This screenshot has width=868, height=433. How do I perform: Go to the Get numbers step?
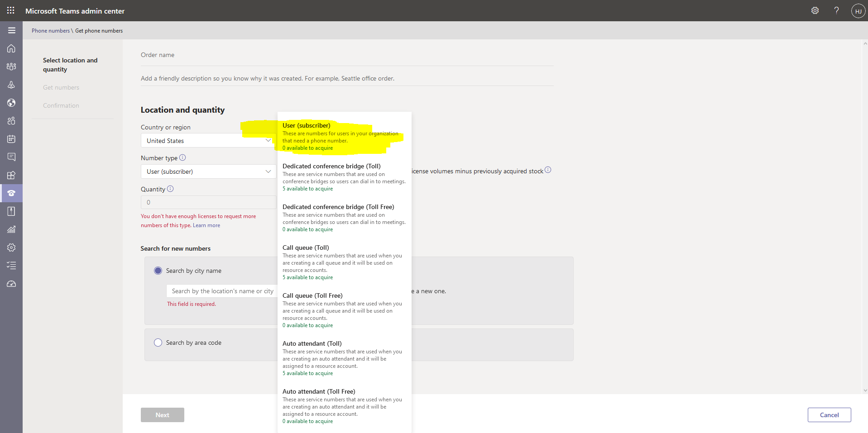[x=61, y=87]
